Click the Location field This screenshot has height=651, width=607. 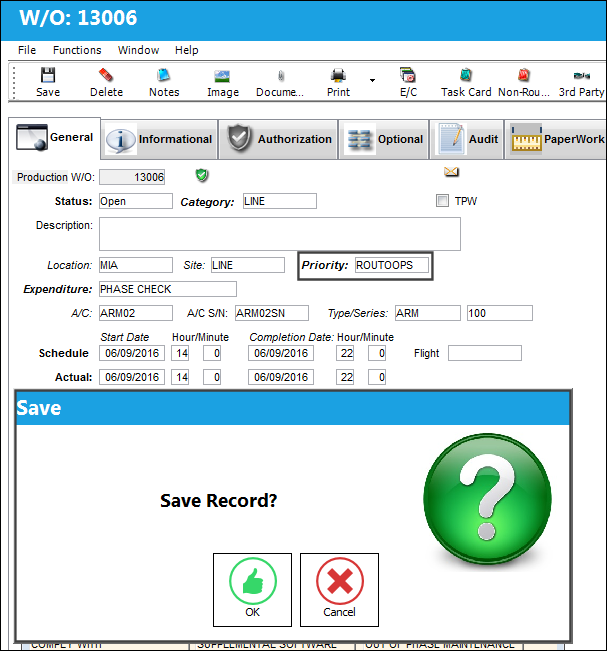coord(136,265)
